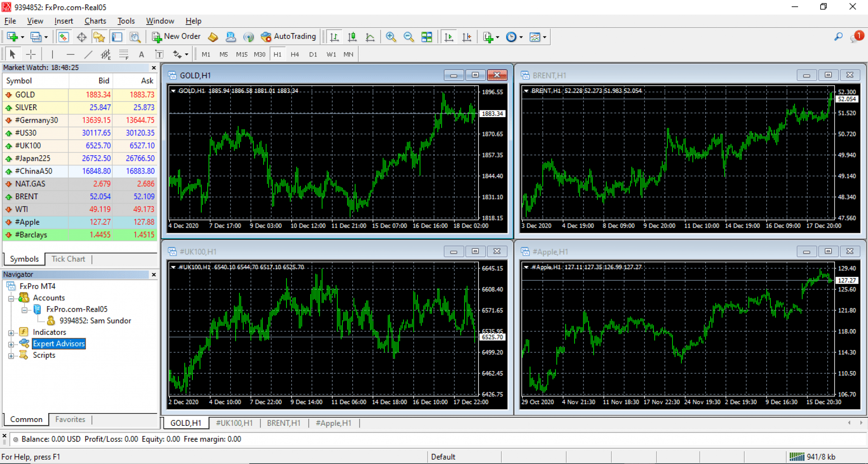Toggle Chart Shift
Image resolution: width=868 pixels, height=464 pixels.
[x=467, y=37]
